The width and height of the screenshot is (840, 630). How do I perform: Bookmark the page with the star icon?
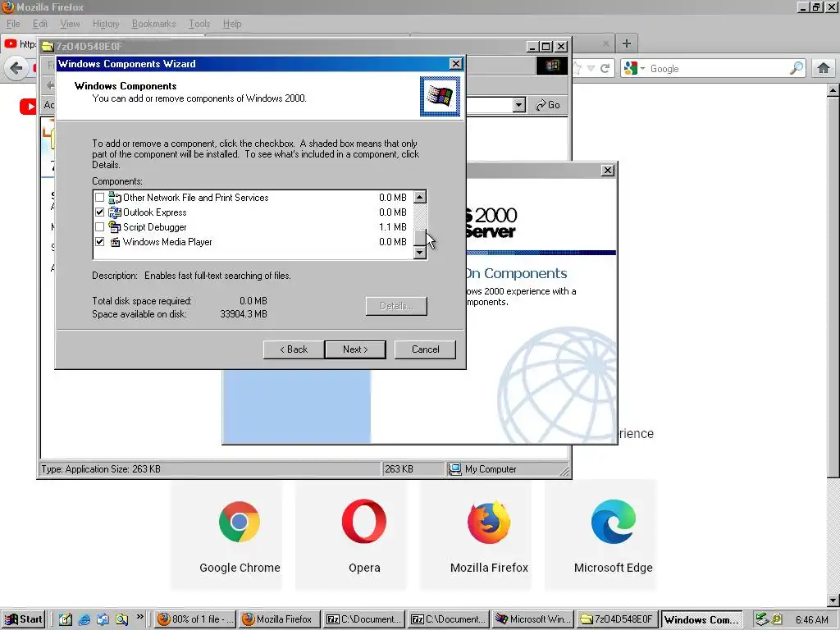[577, 69]
